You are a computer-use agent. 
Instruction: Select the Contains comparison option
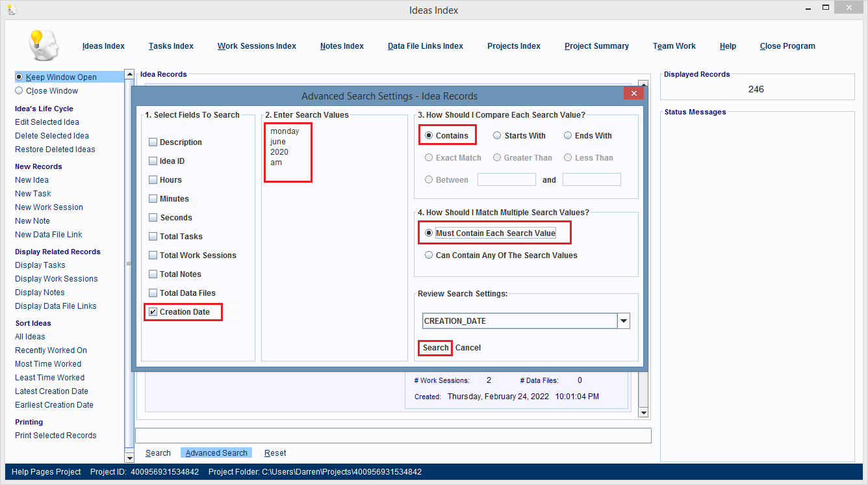pos(429,136)
